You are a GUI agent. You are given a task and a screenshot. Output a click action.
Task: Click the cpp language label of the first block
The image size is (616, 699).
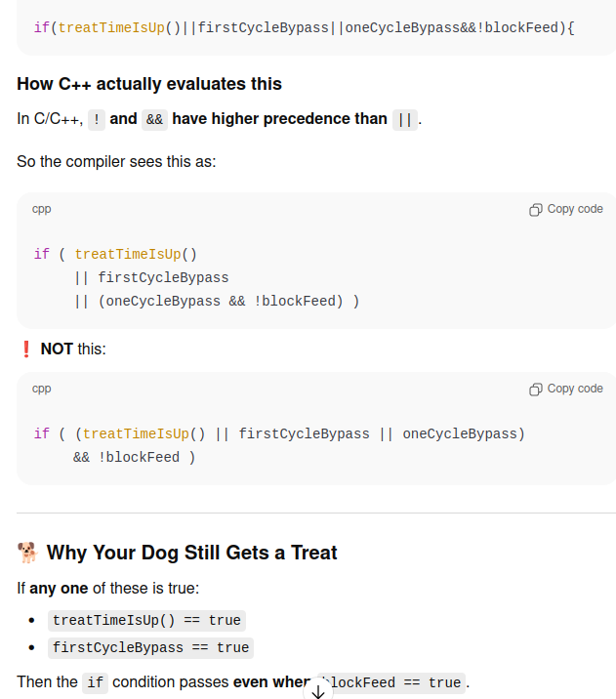tap(42, 209)
